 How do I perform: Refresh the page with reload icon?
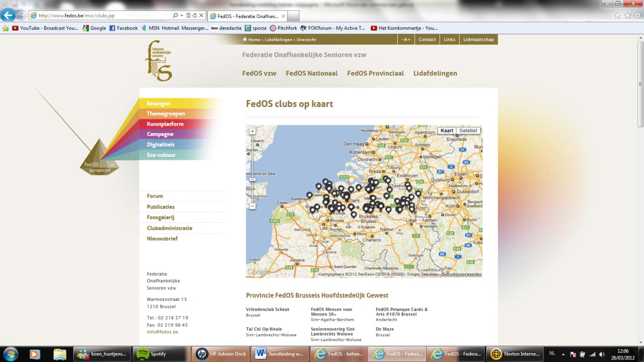[194, 15]
